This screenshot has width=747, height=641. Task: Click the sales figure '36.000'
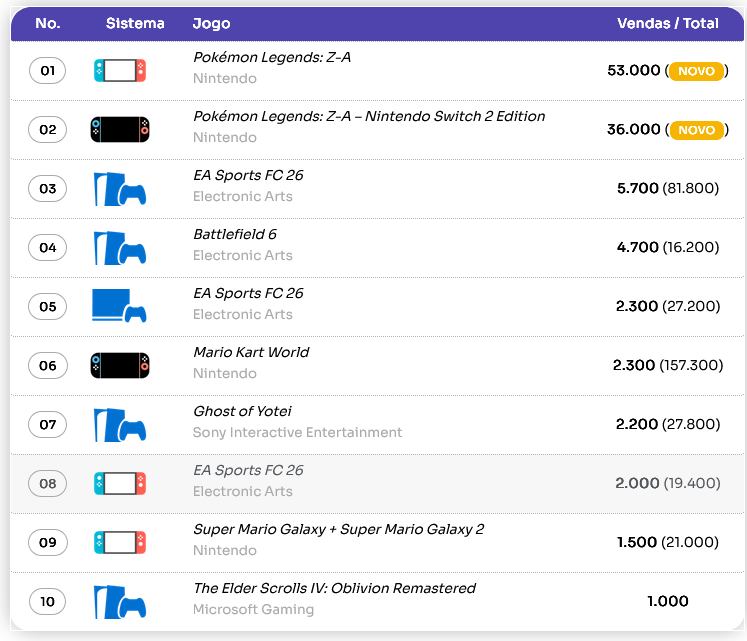click(x=634, y=130)
